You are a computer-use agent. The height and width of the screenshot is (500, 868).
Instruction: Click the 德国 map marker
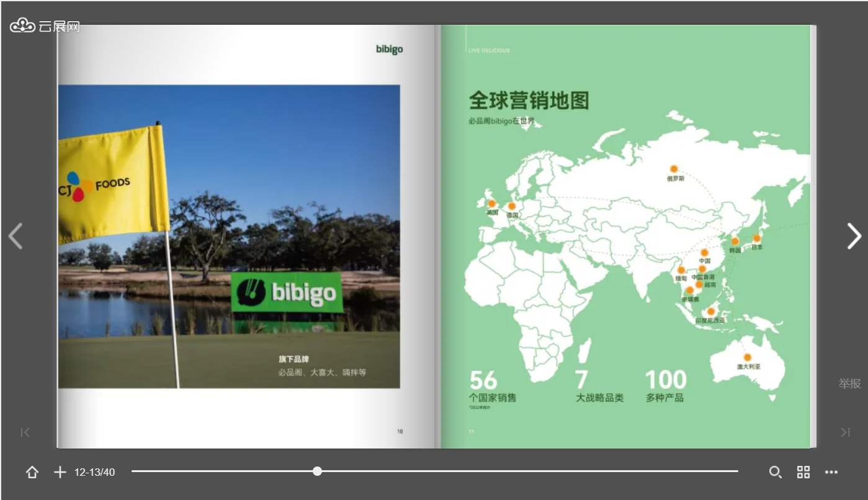(512, 206)
